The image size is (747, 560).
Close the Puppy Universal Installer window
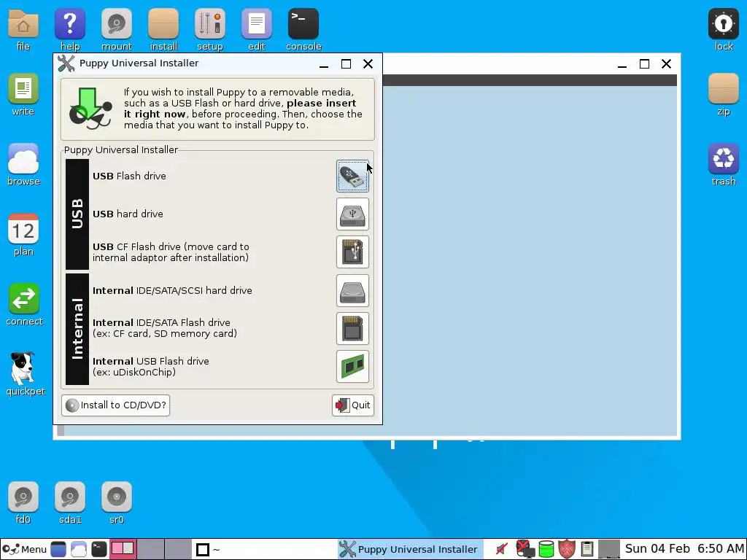(368, 64)
